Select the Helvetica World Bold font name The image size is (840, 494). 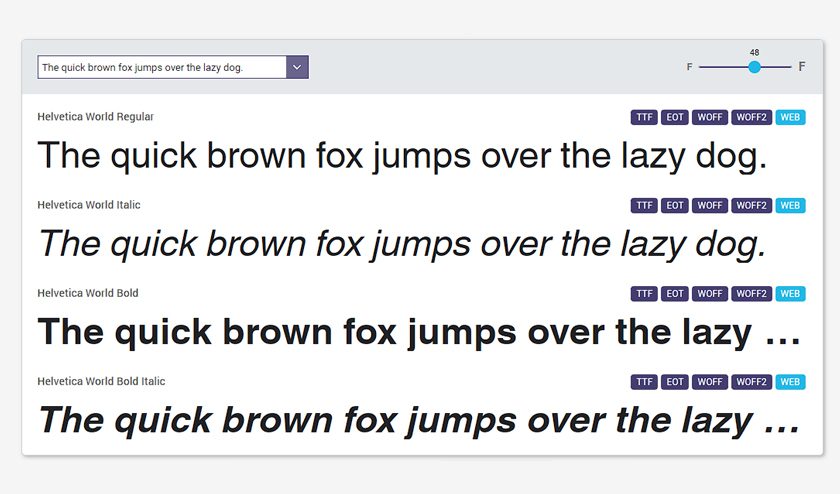click(88, 293)
